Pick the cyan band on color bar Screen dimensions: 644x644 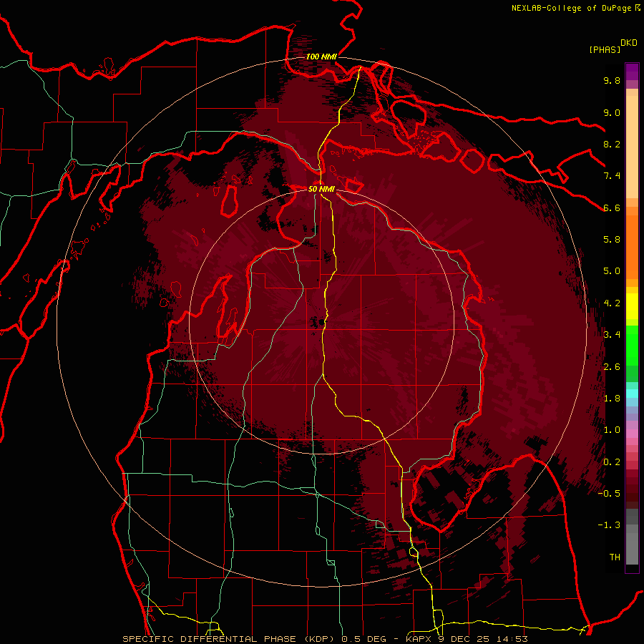[x=632, y=394]
